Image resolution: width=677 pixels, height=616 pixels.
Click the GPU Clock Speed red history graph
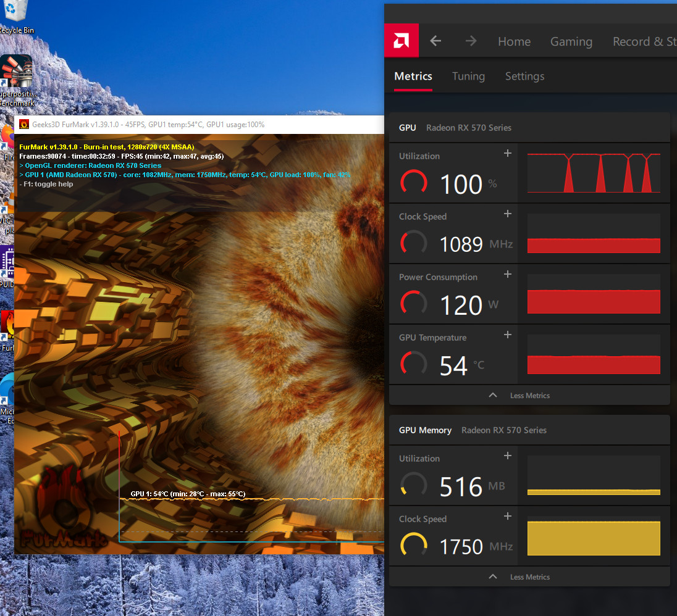594,233
